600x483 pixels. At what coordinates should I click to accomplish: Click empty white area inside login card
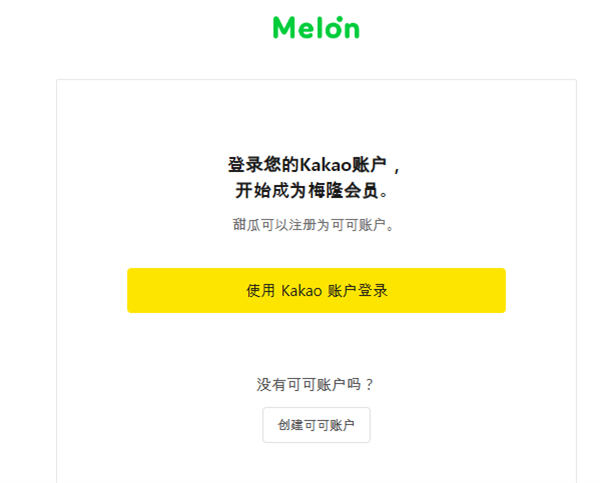pos(316,115)
